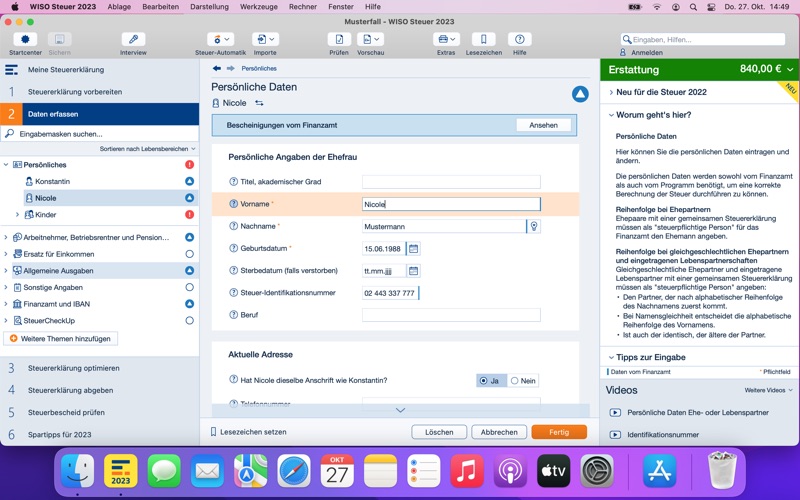Click the Hilfe question mark icon
This screenshot has height=500, width=800.
coord(519,39)
